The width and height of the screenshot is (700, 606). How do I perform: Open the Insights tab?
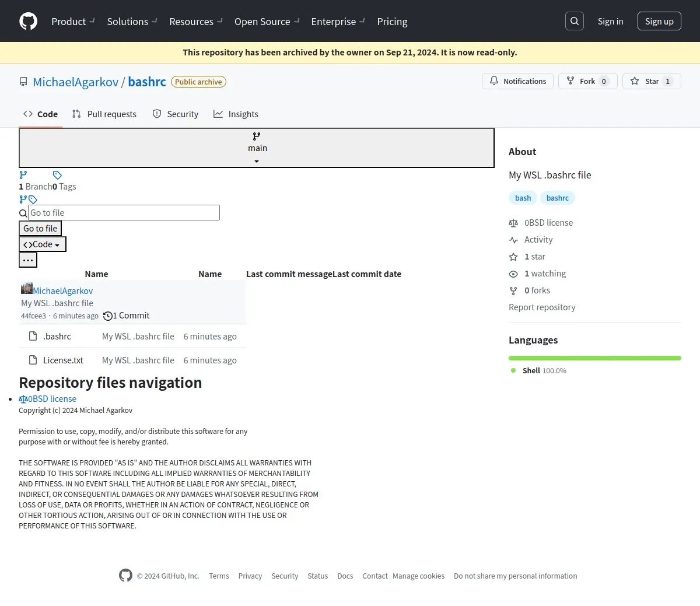tap(236, 114)
